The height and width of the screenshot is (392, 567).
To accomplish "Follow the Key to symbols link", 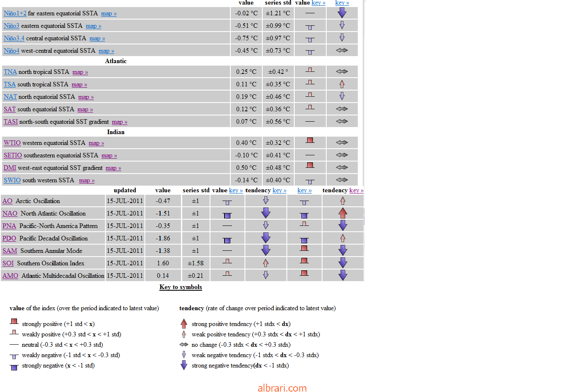I will (181, 287).
